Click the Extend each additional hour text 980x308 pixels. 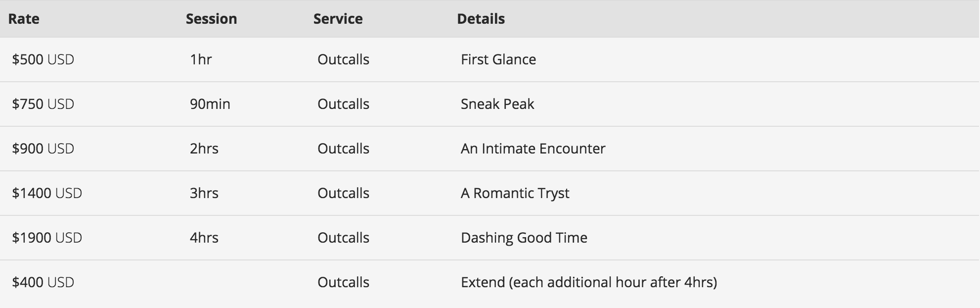[589, 282]
